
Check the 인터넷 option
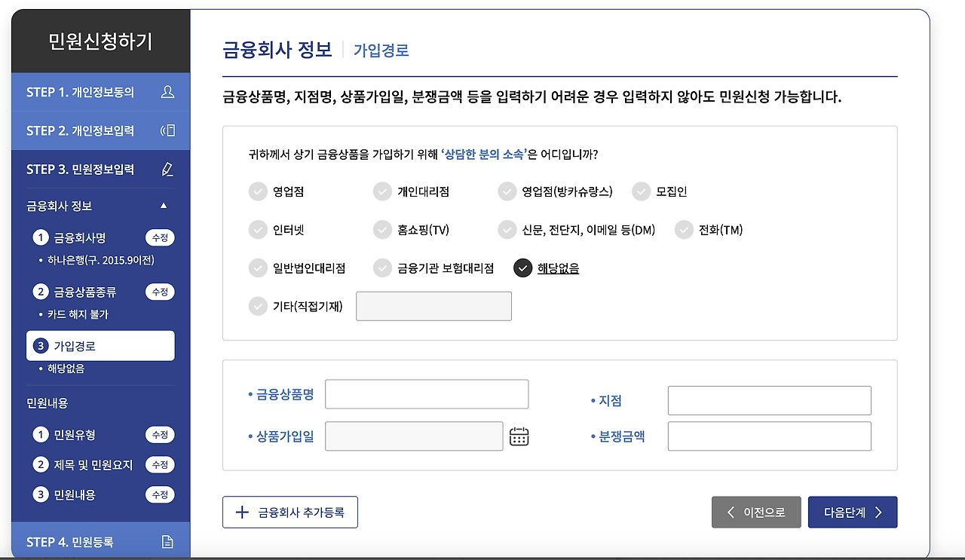(256, 230)
